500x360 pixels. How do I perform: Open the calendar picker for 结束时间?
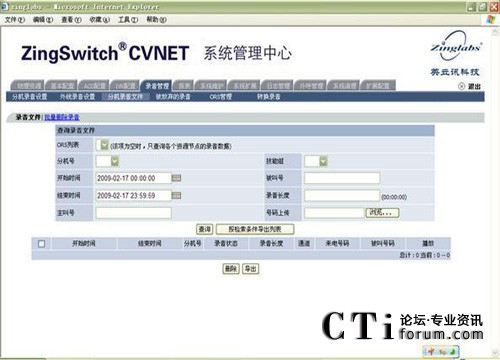[x=176, y=195]
